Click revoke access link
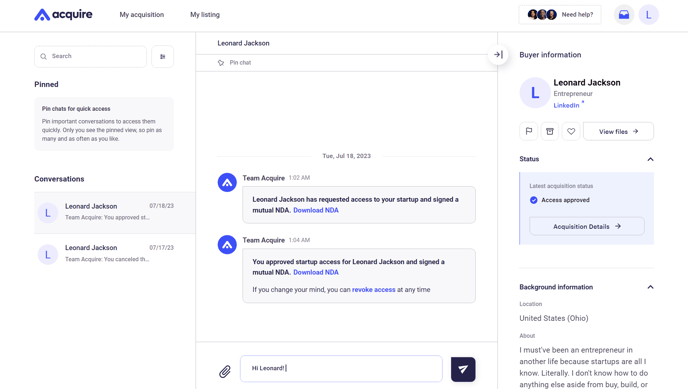688x389 pixels. pyautogui.click(x=373, y=289)
